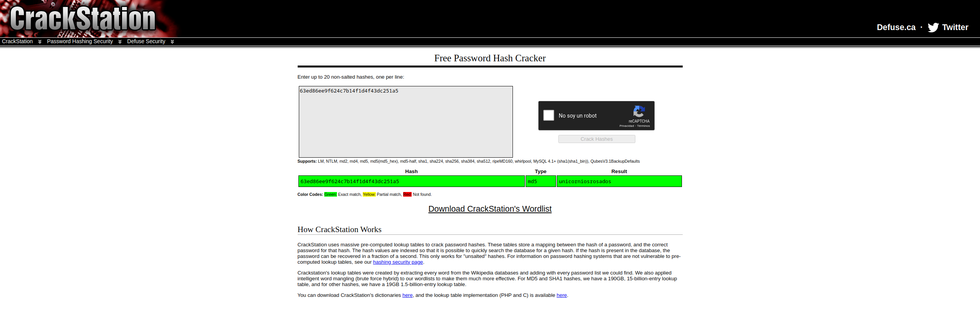Follow the hashing security page link

398,262
